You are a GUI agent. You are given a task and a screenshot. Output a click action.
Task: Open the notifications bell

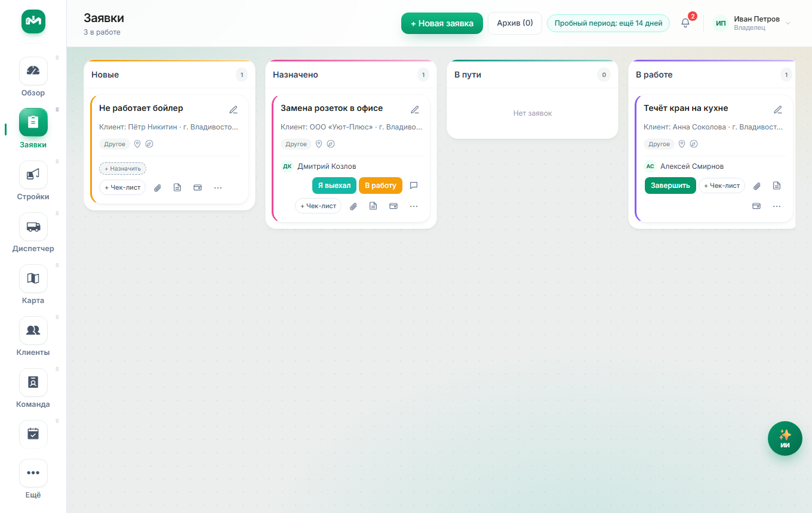(x=685, y=23)
